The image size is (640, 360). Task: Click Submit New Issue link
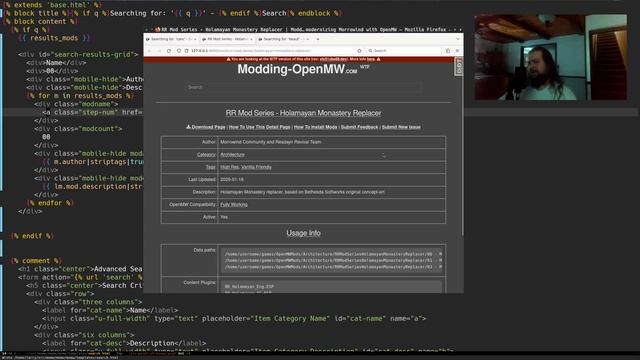(401, 127)
